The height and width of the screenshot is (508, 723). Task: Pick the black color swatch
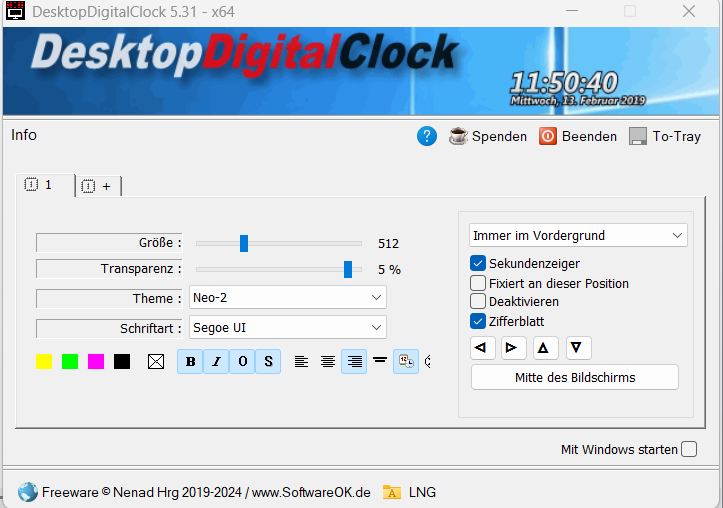(x=122, y=361)
